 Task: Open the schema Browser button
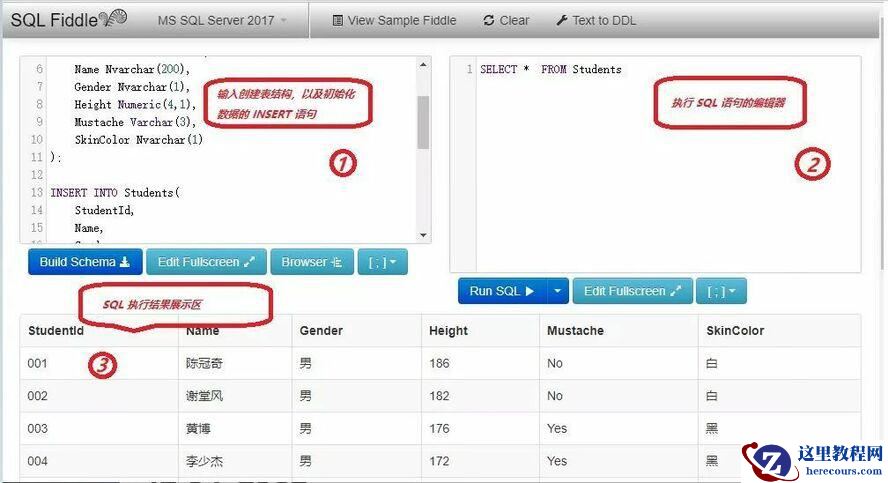(312, 262)
